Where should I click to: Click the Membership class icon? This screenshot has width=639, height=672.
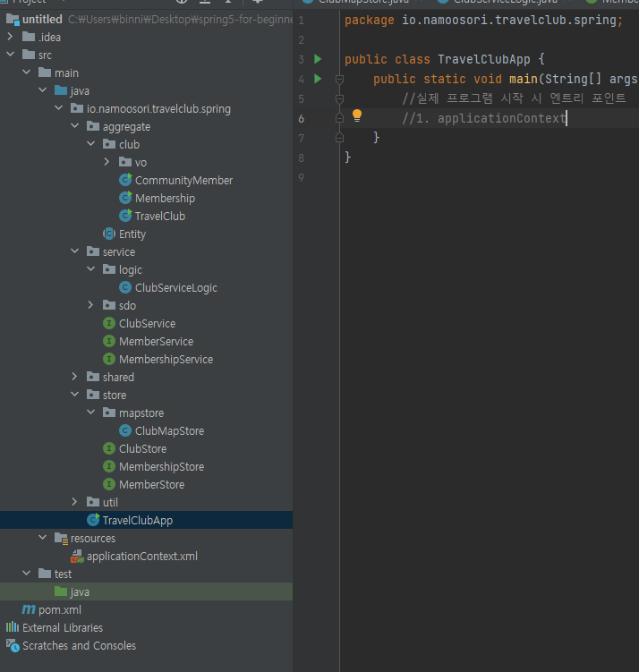pos(125,198)
